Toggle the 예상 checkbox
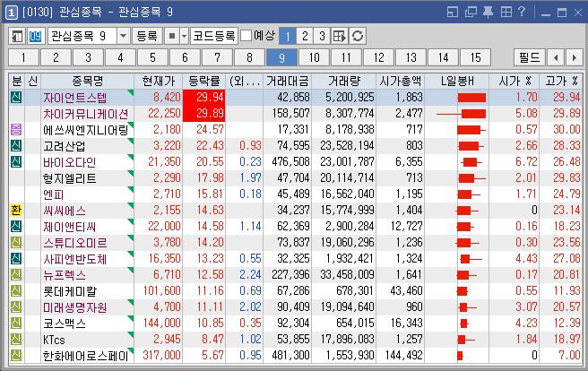Viewport: 588px width, 371px height. pos(246,36)
